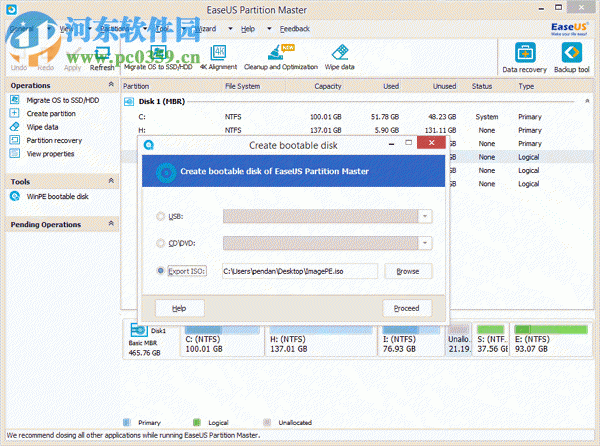
Task: Collapse the Disk 1 (MBR) group
Action: (587, 101)
